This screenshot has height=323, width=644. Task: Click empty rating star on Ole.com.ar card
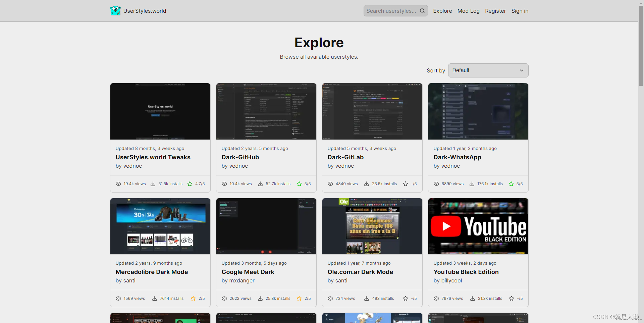click(x=406, y=299)
